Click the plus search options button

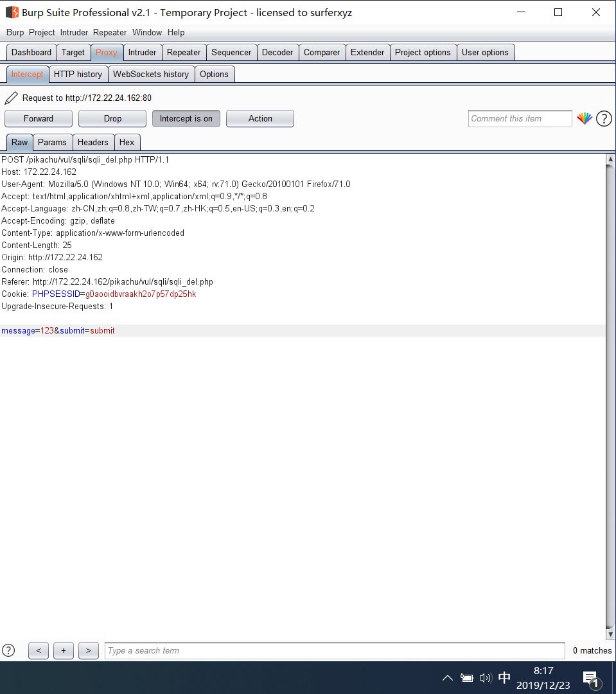coord(64,650)
